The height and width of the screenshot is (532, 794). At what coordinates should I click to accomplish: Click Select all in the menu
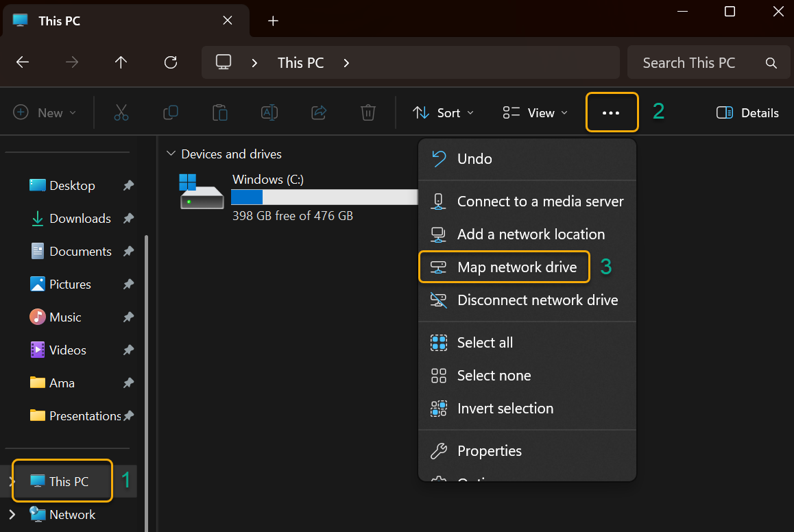click(484, 342)
